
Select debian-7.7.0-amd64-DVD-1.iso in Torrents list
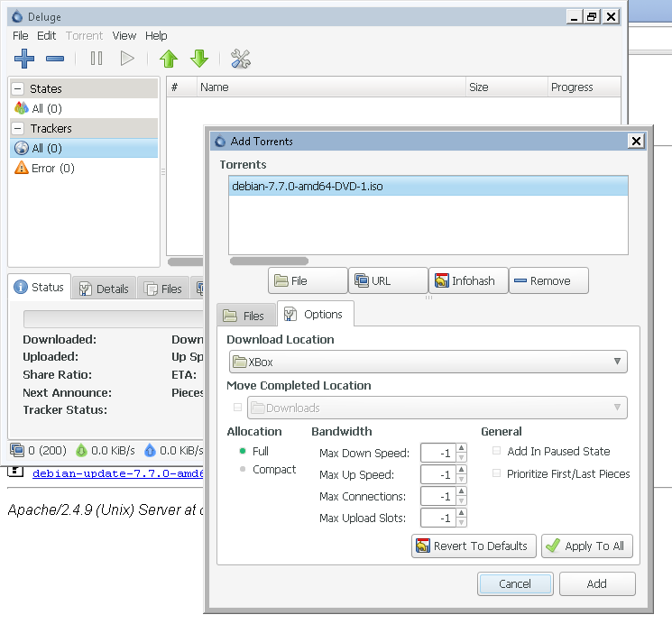[x=428, y=186]
